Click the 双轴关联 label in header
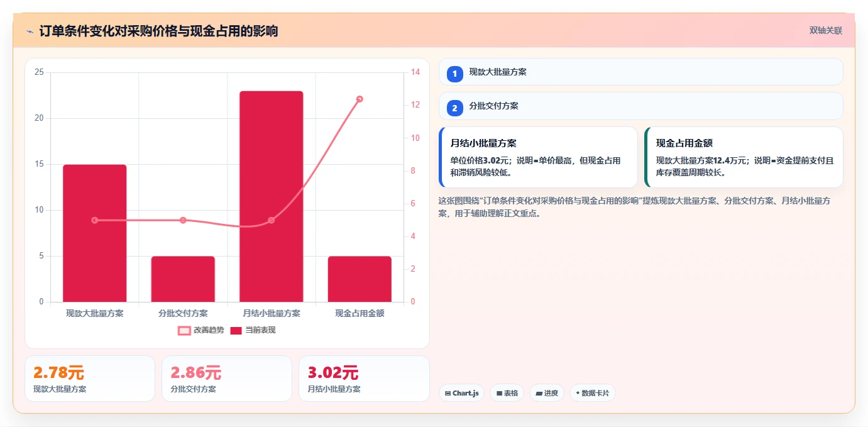868x427 pixels. (x=825, y=31)
